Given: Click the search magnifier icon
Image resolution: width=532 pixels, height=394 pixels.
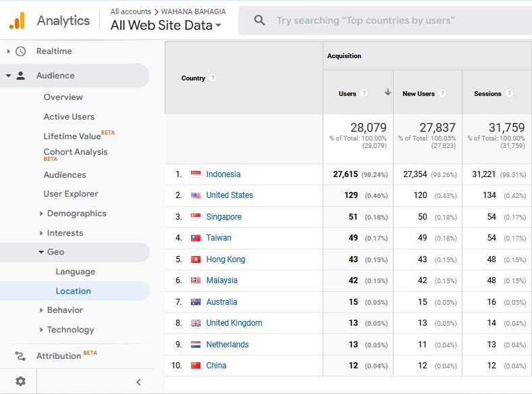Looking at the screenshot, I should coord(259,20).
